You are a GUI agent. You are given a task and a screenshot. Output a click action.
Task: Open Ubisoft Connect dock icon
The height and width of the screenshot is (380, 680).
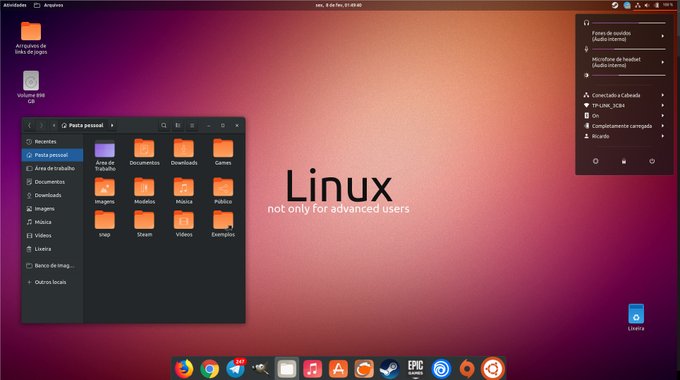tap(441, 369)
